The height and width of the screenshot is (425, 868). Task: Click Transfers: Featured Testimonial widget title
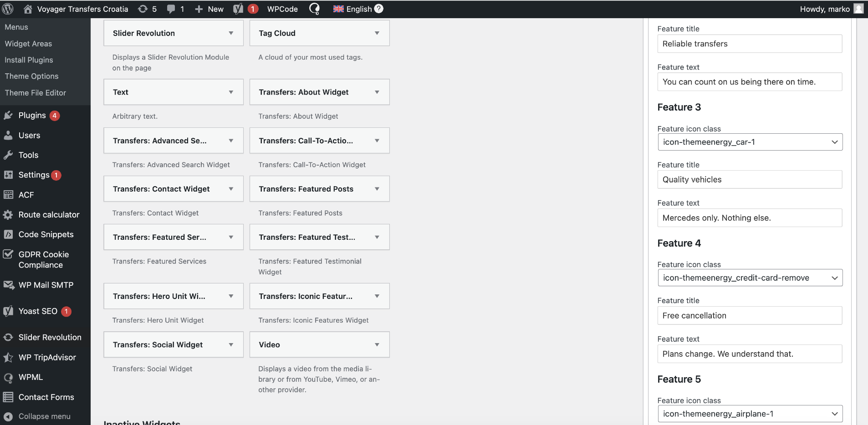pyautogui.click(x=307, y=237)
